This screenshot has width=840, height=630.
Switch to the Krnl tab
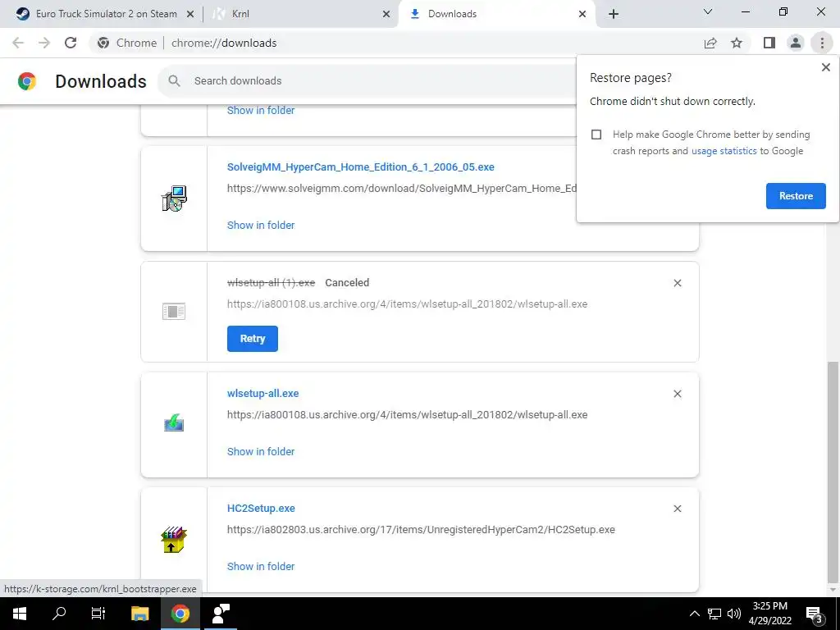(301, 14)
